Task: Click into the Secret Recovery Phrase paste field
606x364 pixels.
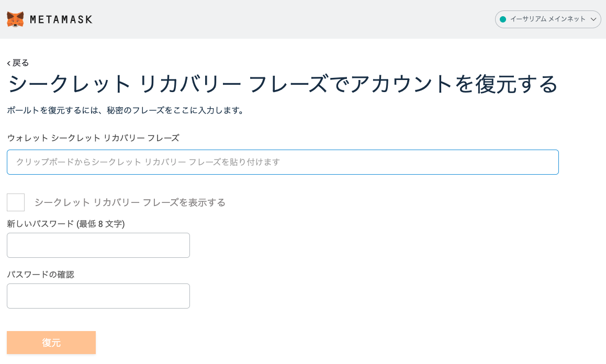Action: [283, 162]
